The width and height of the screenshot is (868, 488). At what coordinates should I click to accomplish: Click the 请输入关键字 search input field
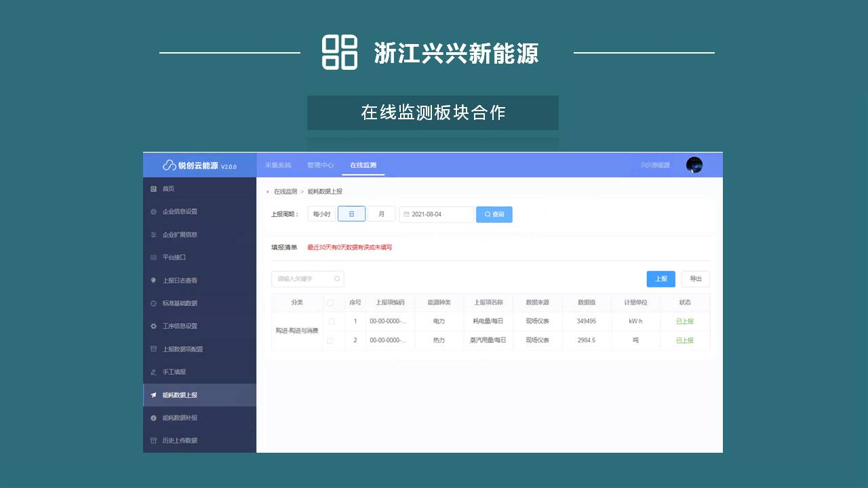click(303, 279)
